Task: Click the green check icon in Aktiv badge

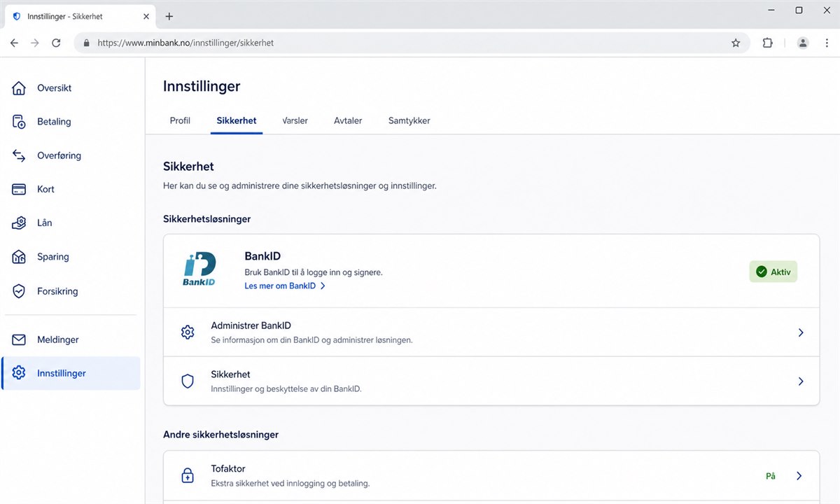Action: (762, 272)
